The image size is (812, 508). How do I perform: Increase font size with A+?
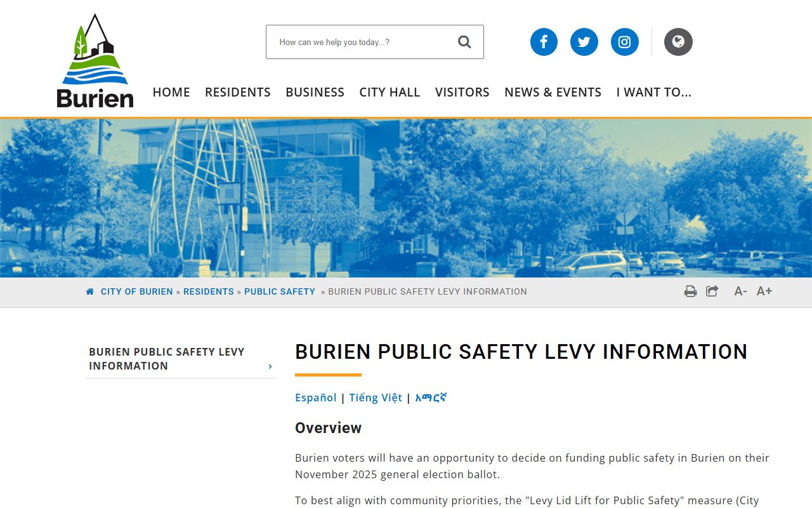point(764,291)
